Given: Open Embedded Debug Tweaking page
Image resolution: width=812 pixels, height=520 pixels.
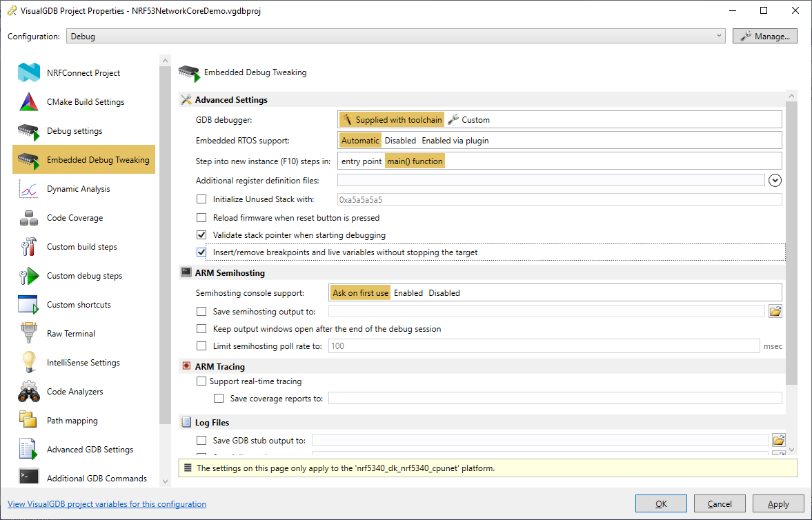Looking at the screenshot, I should (84, 159).
